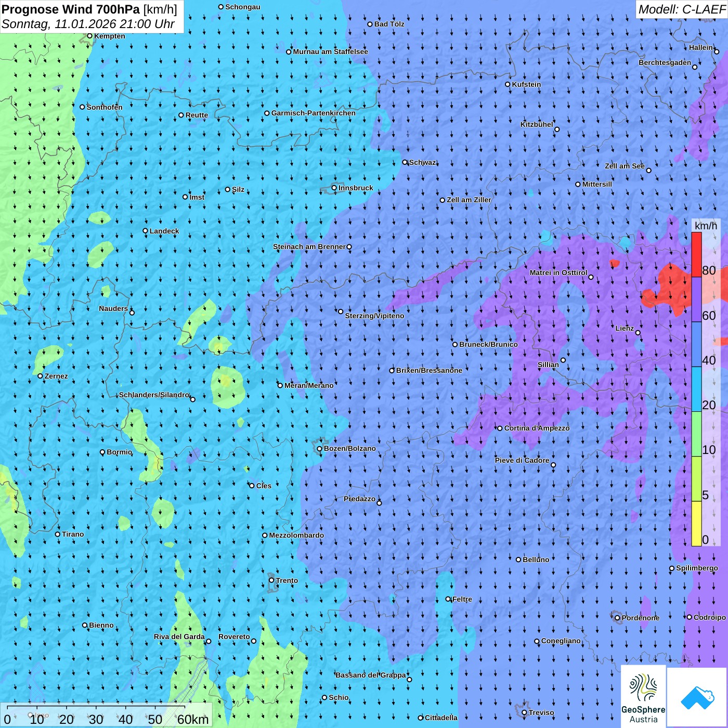Click the purple 60 km/h legend color
The image size is (728, 728).
pyautogui.click(x=696, y=300)
